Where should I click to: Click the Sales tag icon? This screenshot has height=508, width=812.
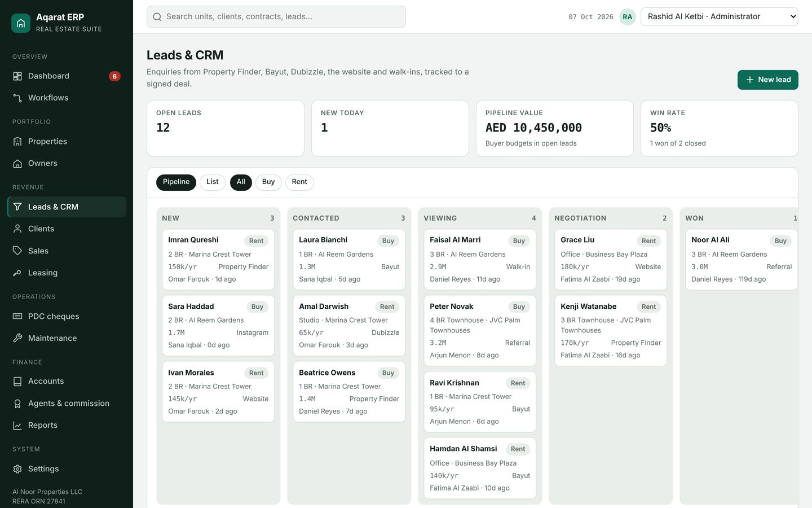click(17, 251)
